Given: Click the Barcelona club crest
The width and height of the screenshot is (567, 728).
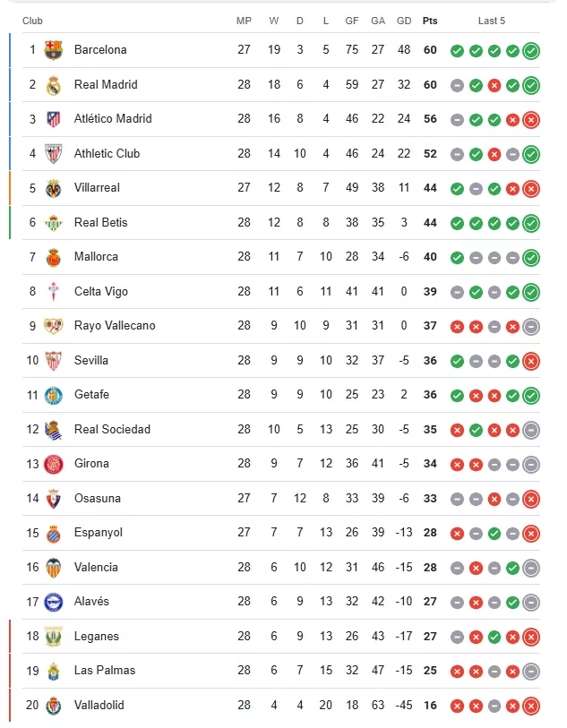Looking at the screenshot, I should click(x=54, y=49).
